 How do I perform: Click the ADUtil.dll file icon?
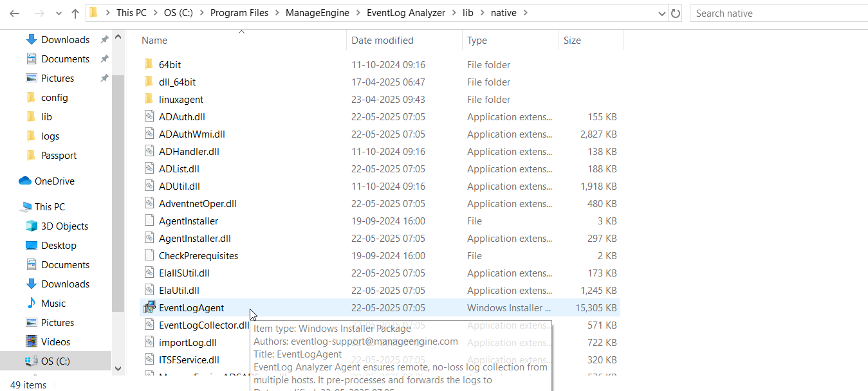click(x=149, y=186)
